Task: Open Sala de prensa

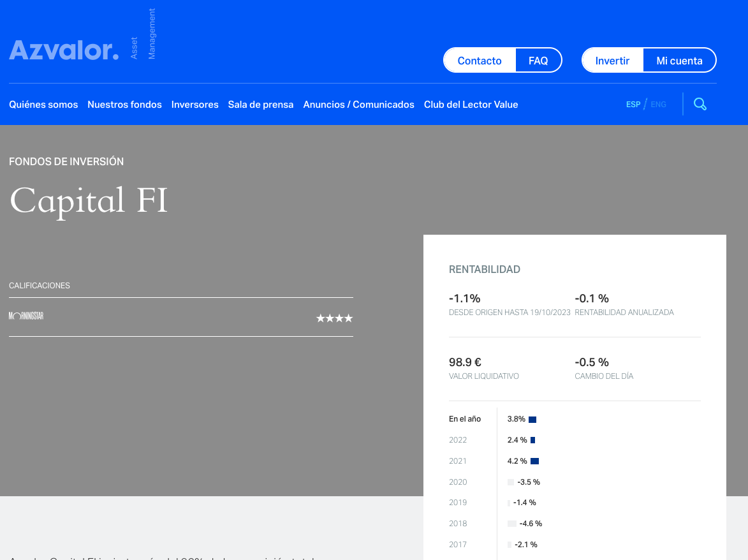Action: click(x=260, y=105)
